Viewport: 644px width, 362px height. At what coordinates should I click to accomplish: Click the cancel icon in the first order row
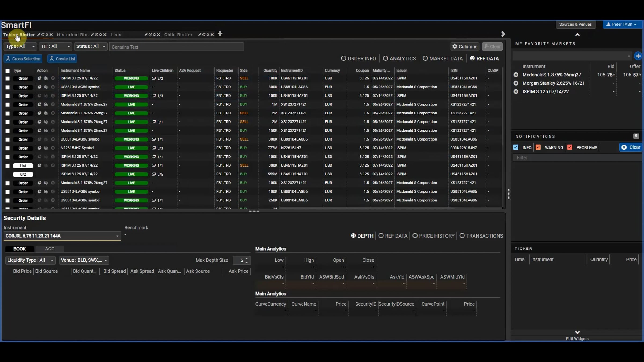point(53,78)
